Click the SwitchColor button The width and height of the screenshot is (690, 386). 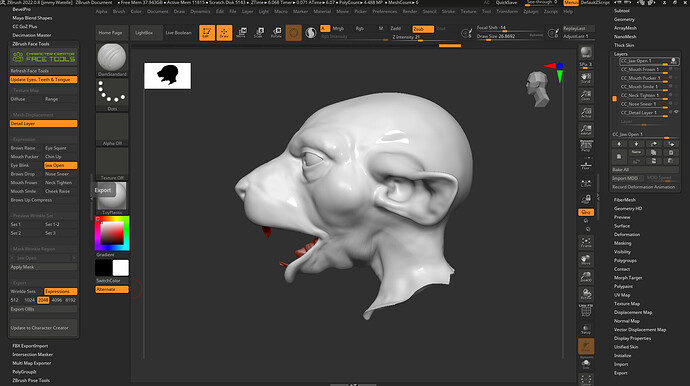click(112, 281)
